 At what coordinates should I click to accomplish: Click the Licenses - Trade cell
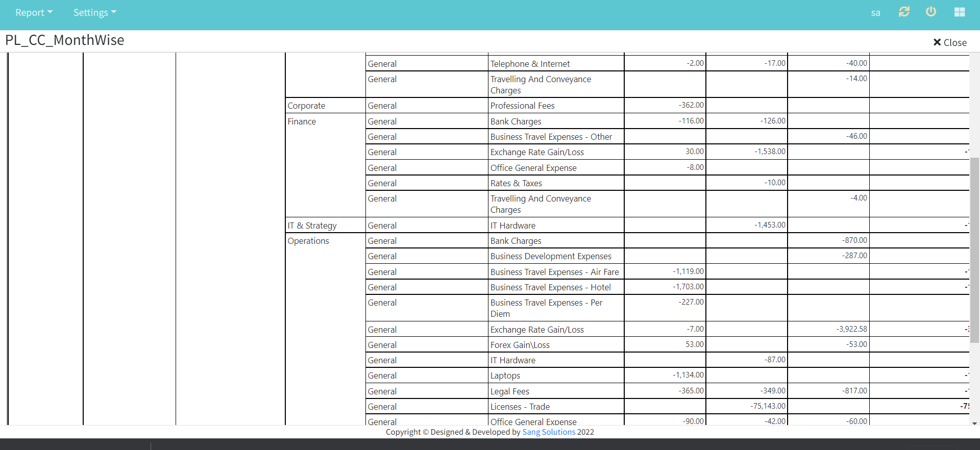520,407
